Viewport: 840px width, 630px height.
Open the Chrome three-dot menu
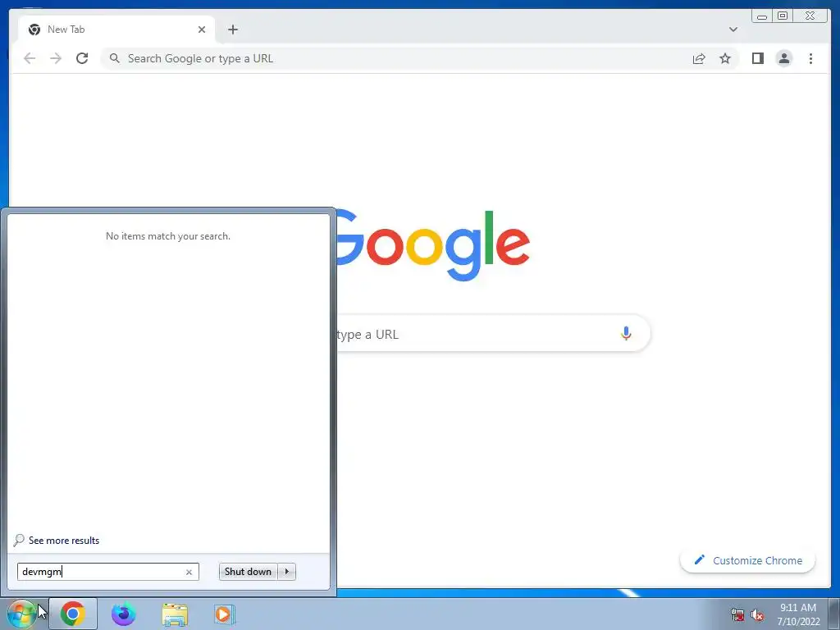(x=810, y=58)
